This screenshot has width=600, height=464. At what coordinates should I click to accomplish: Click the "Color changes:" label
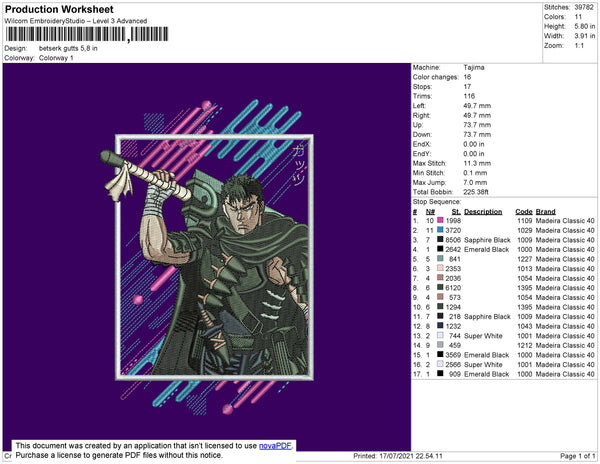click(435, 77)
